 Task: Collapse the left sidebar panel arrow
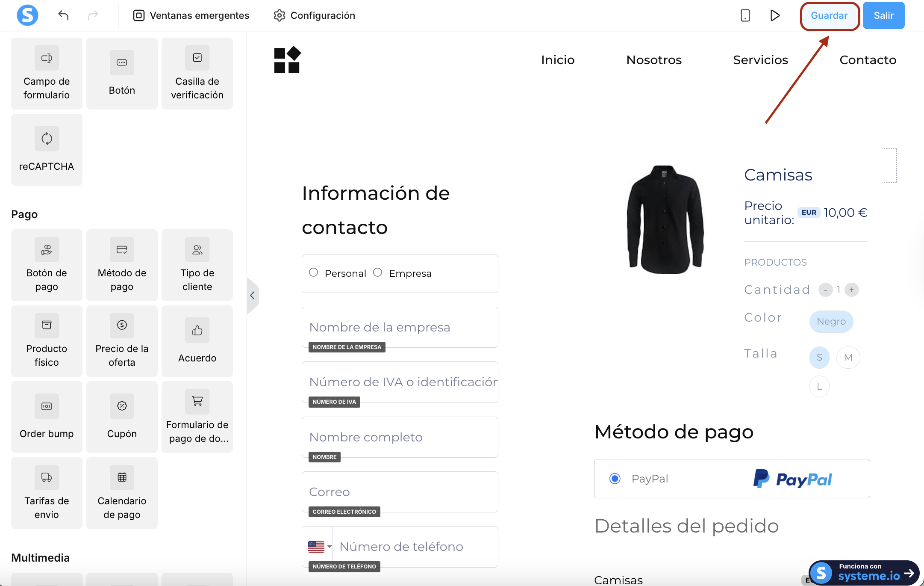[x=253, y=296]
